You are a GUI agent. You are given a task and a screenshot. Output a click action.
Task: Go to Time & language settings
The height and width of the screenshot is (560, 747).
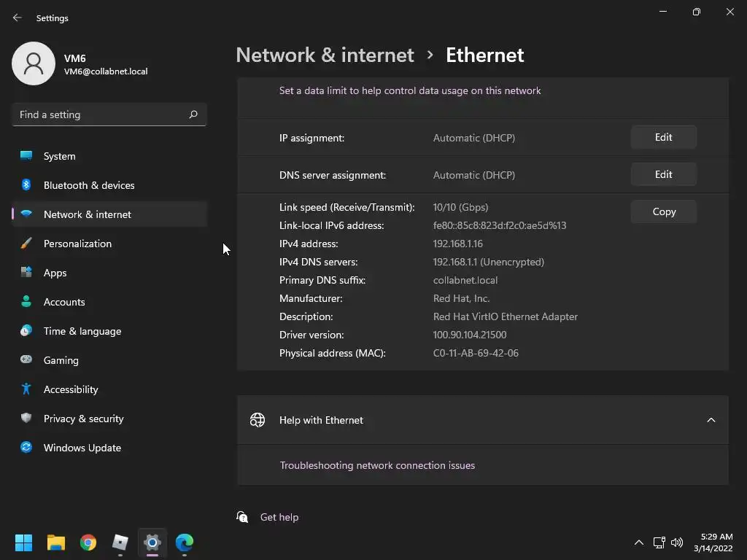(x=82, y=331)
